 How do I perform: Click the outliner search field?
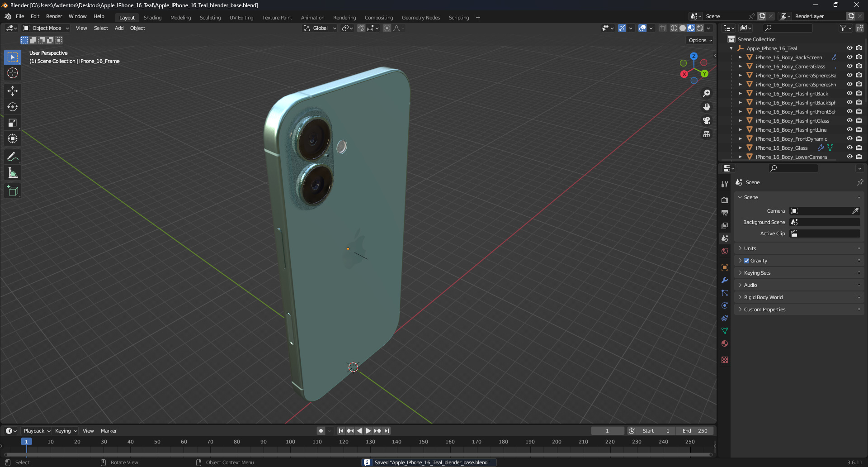(x=787, y=28)
